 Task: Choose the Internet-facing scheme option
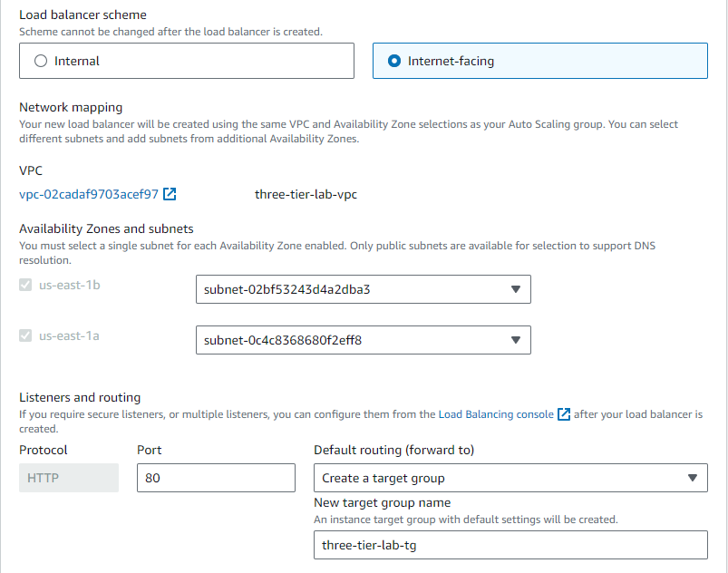click(x=394, y=61)
